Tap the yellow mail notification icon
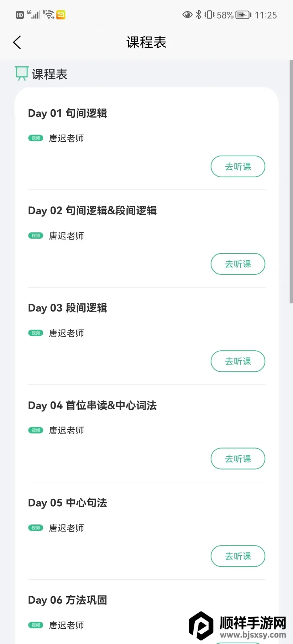 pyautogui.click(x=61, y=15)
